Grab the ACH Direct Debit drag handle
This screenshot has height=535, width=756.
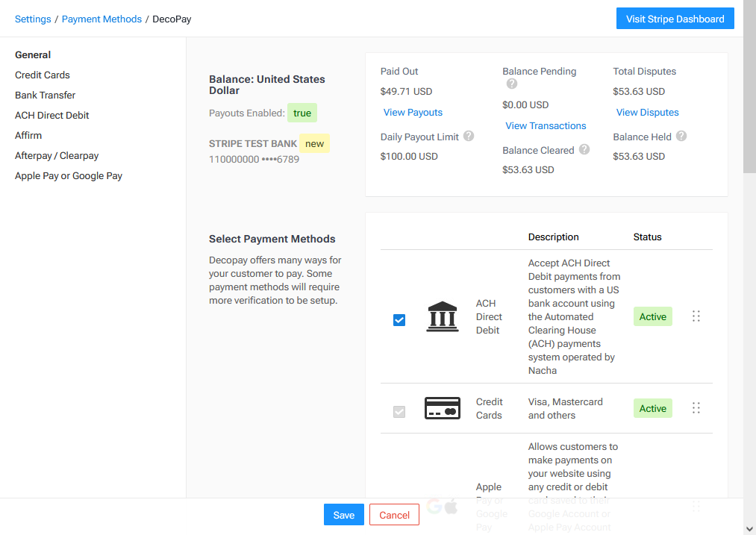(x=696, y=316)
